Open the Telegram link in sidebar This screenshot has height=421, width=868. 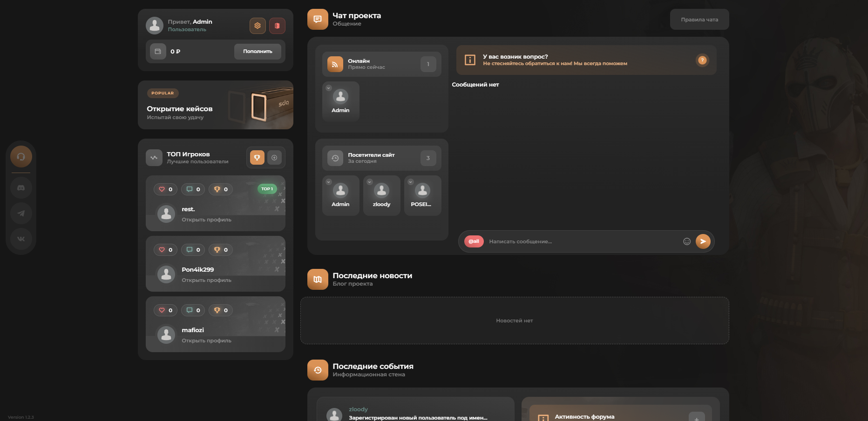pos(21,214)
